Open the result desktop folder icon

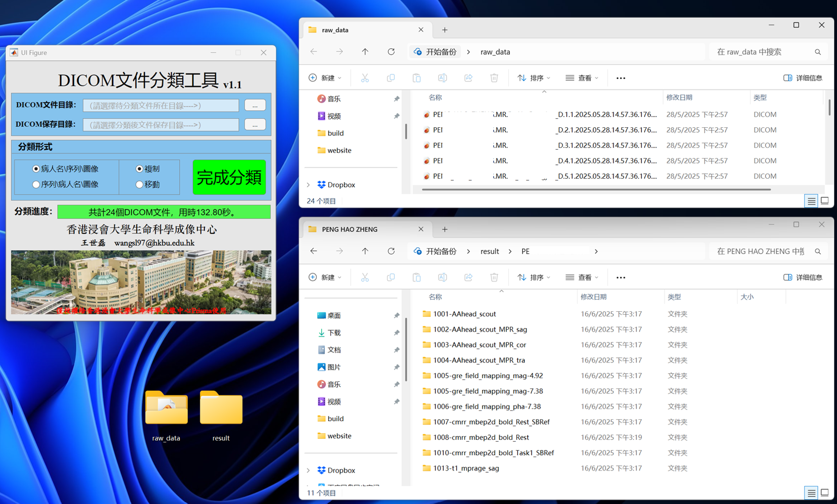pos(221,415)
